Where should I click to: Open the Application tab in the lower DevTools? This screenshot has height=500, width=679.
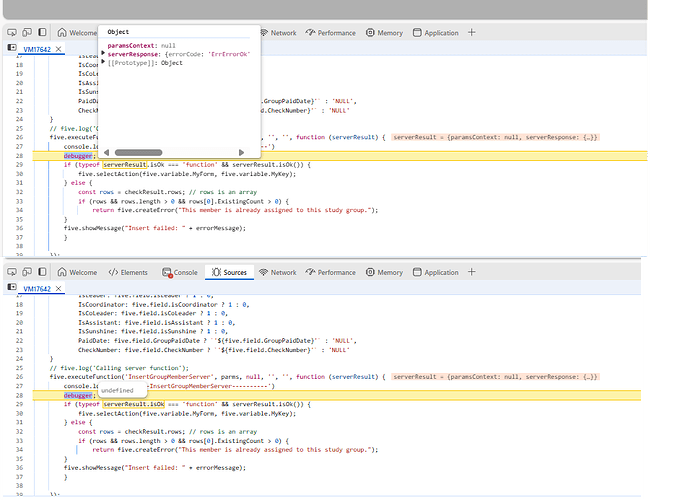click(x=435, y=272)
